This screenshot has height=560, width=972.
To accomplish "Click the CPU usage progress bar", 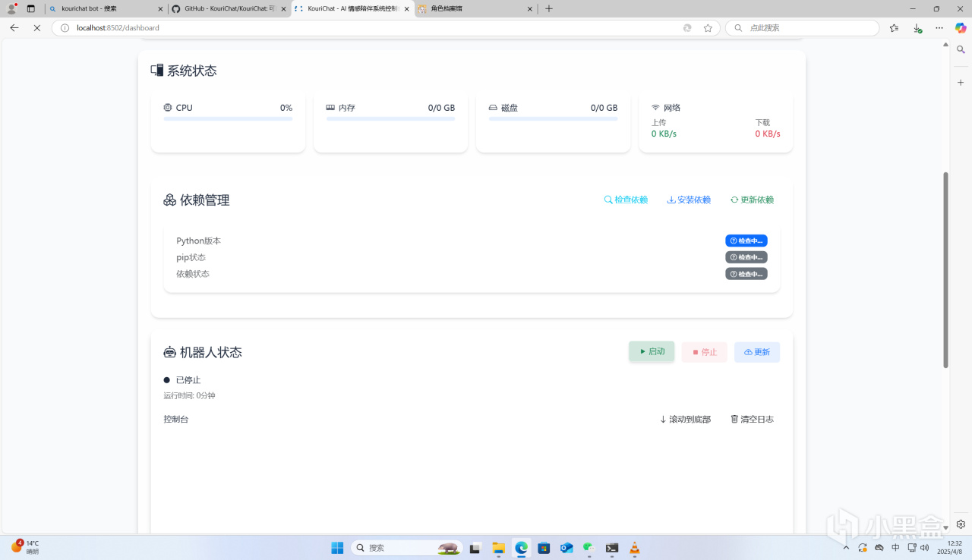I will click(228, 118).
